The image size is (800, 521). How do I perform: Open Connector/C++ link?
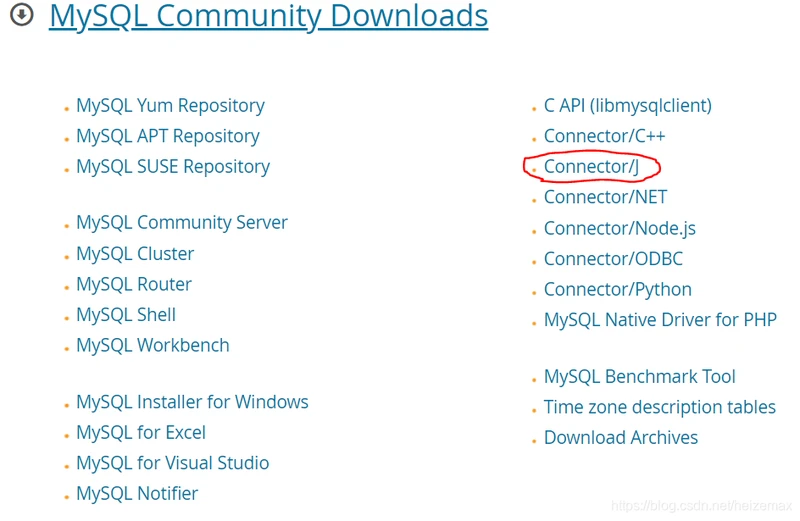coord(605,136)
